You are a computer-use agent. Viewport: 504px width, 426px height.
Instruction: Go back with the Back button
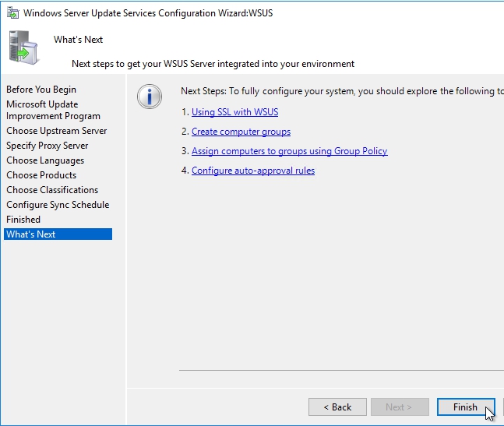coord(337,407)
